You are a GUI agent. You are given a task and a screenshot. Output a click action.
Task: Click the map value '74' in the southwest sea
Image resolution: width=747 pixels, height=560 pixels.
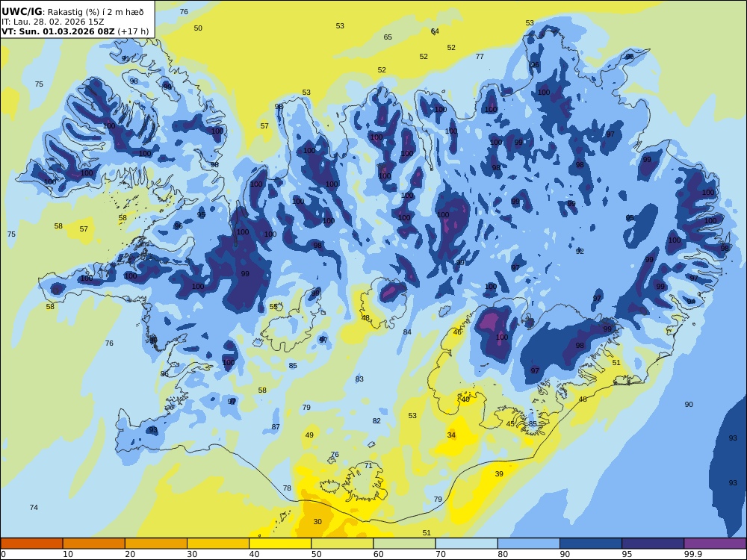pyautogui.click(x=34, y=508)
